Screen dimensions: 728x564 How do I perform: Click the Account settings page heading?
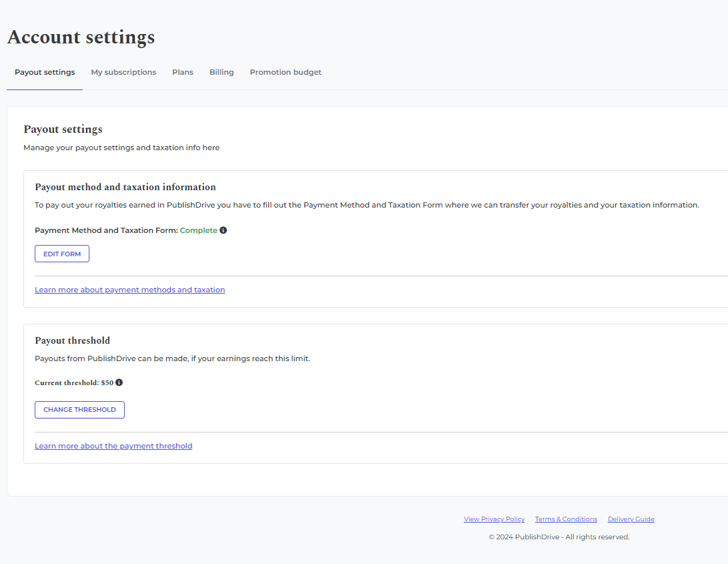pyautogui.click(x=81, y=37)
